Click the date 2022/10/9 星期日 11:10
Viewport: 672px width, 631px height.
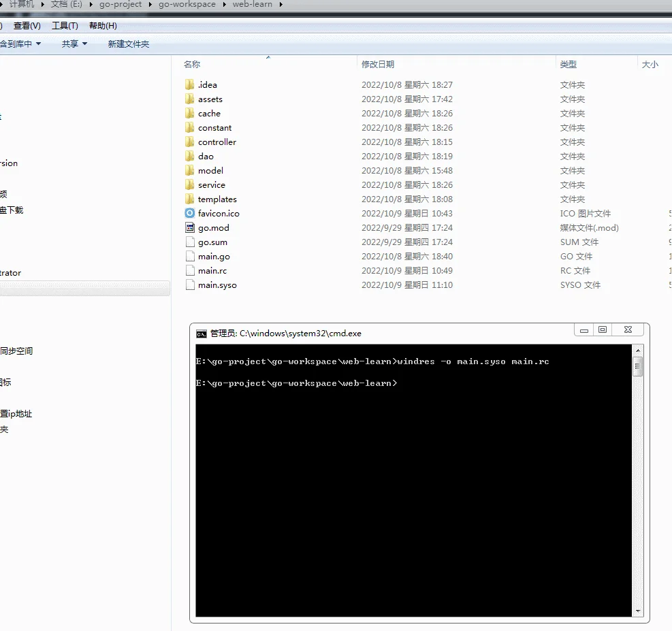[406, 285]
